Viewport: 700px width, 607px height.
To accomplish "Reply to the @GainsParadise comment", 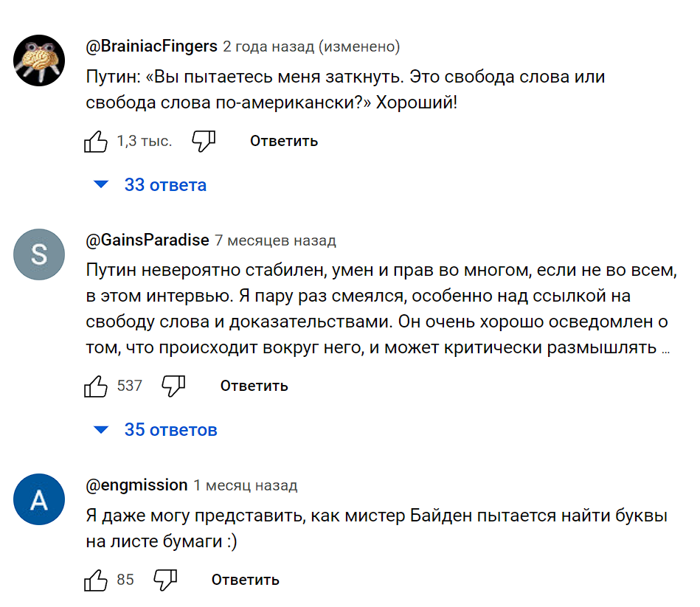I will tap(254, 386).
